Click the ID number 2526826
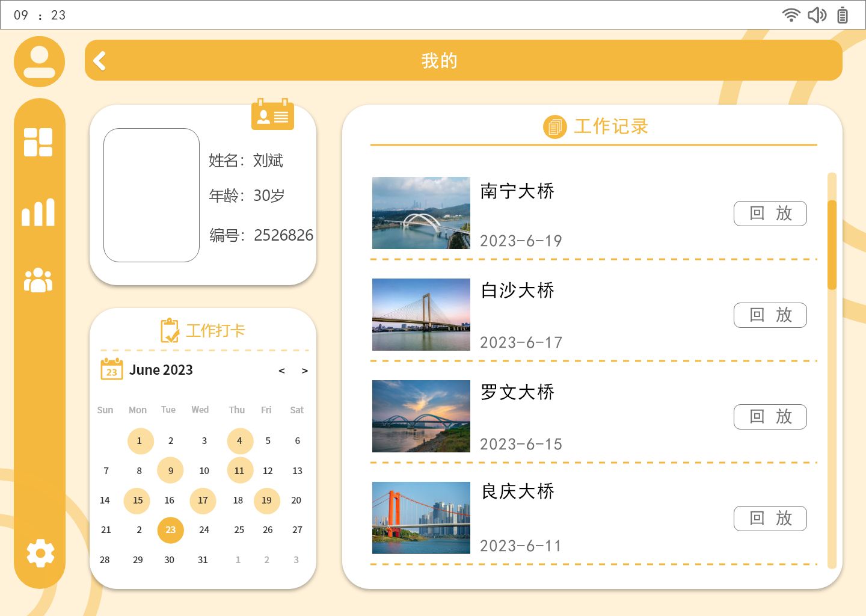Screen dimensions: 866x616 point(284,235)
